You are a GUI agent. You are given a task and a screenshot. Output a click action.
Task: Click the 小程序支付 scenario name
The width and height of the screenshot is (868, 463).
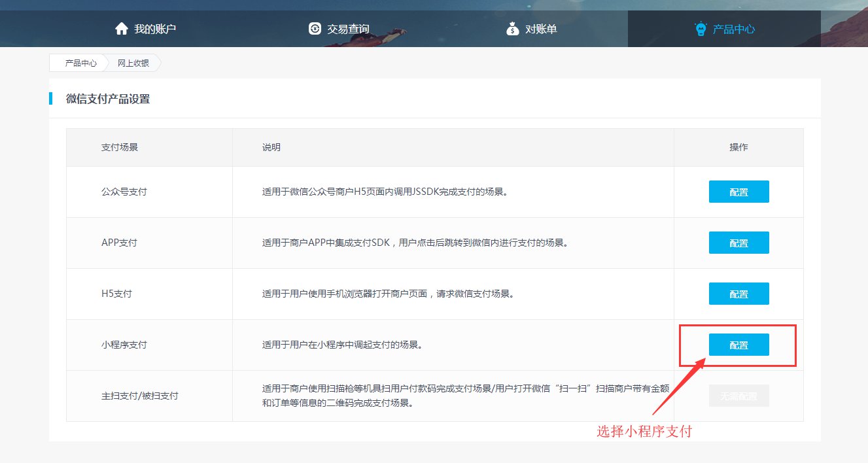point(124,345)
